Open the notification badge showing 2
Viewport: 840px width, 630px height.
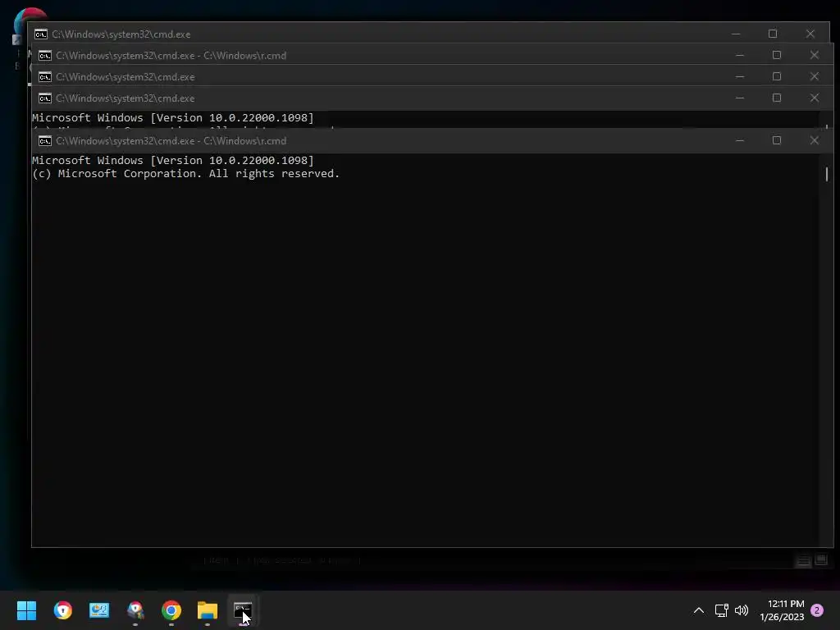pyautogui.click(x=817, y=610)
